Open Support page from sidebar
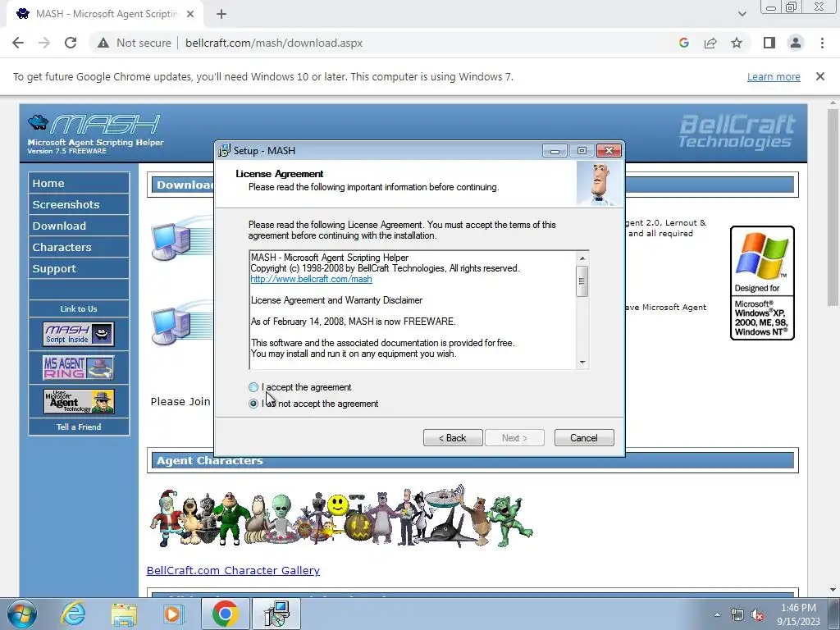 click(x=79, y=269)
